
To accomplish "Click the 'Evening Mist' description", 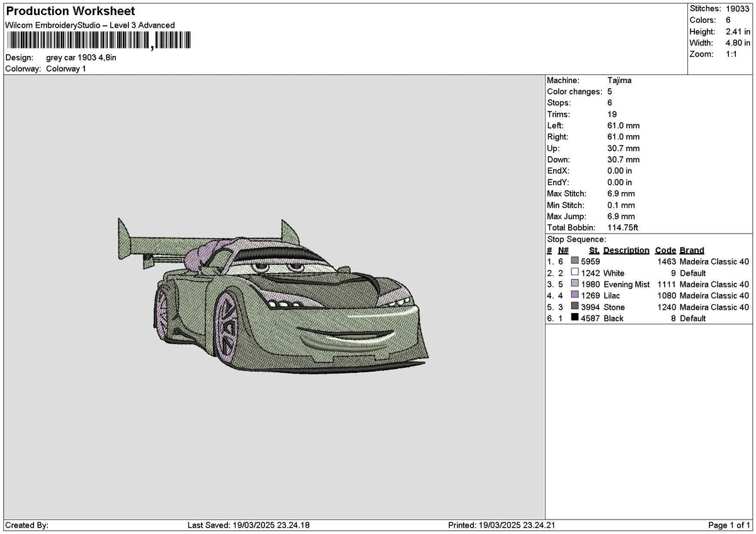I will 626,285.
